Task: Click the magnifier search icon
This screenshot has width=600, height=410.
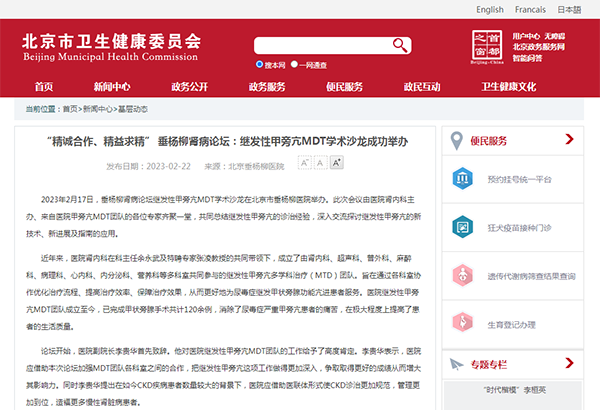Action: point(400,45)
